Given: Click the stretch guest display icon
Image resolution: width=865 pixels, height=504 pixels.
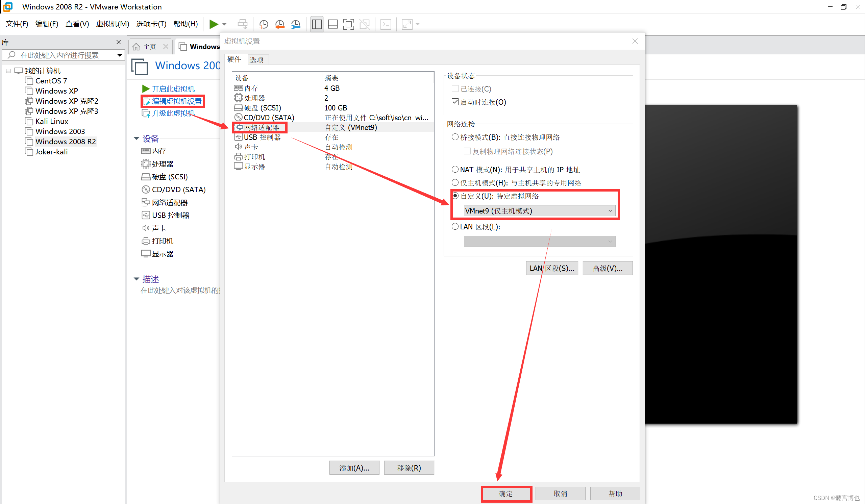Looking at the screenshot, I should click(407, 24).
